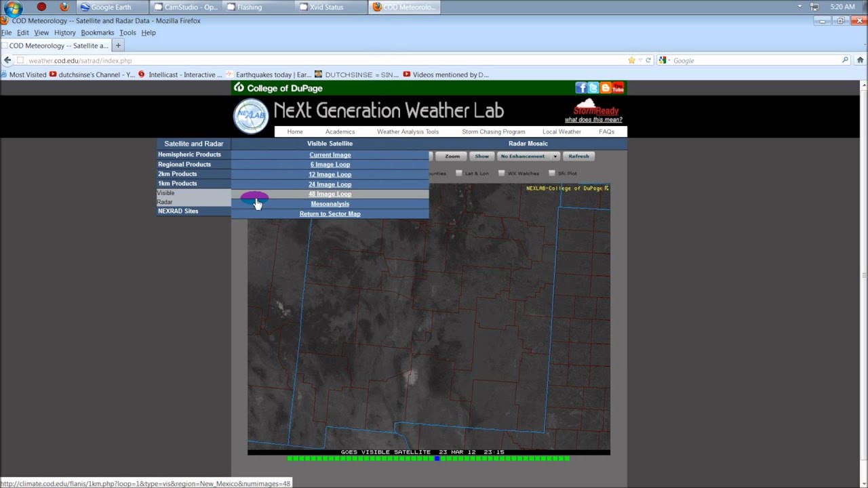
Task: Open Earthquakes today bookmark
Action: 269,75
